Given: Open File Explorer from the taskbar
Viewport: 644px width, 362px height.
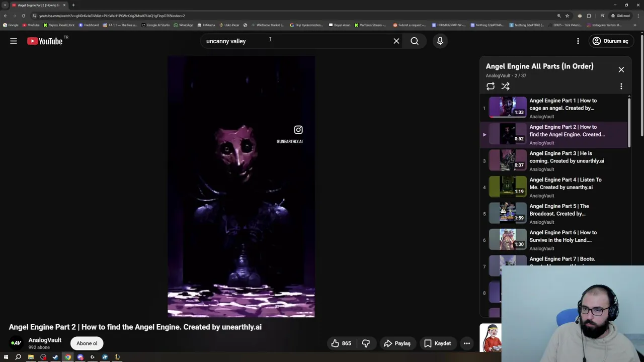Looking at the screenshot, I should pos(31,357).
